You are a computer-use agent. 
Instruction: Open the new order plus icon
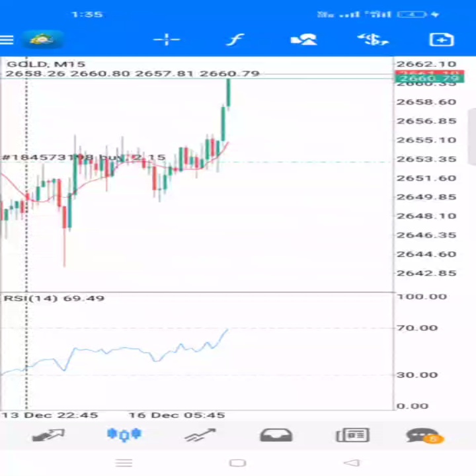(x=442, y=40)
